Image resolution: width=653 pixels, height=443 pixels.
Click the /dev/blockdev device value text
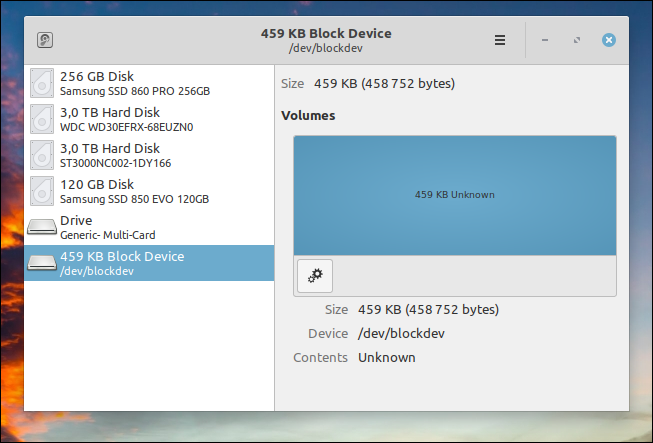tap(401, 333)
